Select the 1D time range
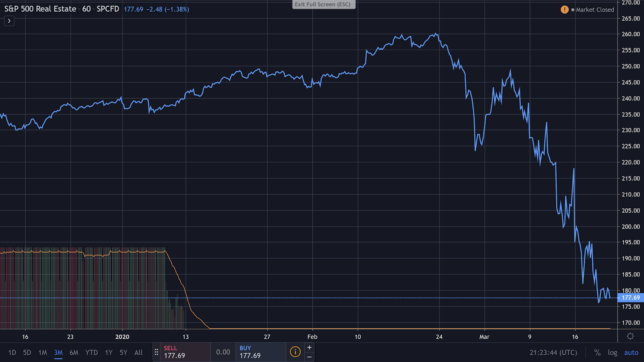 [12, 353]
